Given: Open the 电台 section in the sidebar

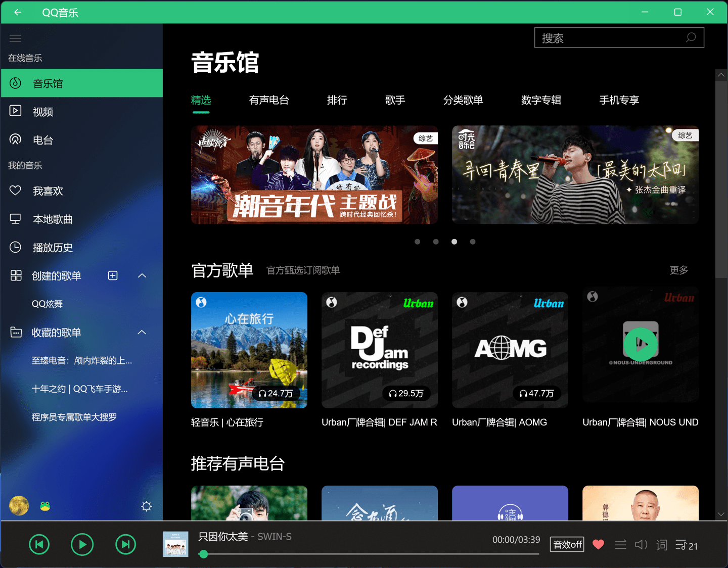Looking at the screenshot, I should coord(42,140).
